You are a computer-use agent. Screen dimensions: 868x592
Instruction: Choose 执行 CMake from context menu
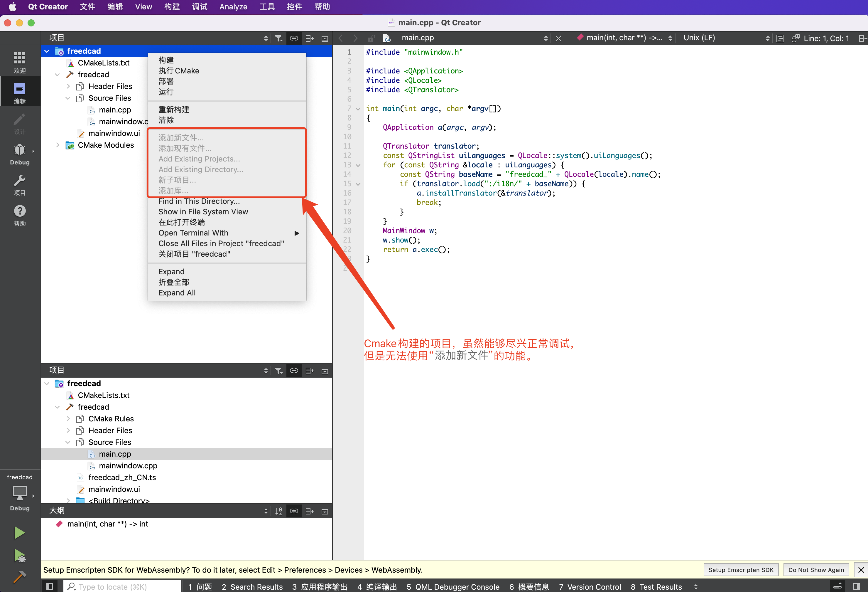(x=178, y=71)
